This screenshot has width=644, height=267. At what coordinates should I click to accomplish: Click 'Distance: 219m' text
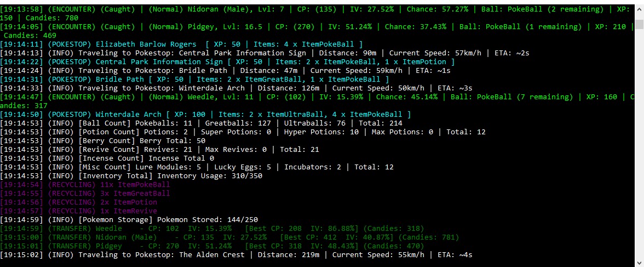(288, 254)
